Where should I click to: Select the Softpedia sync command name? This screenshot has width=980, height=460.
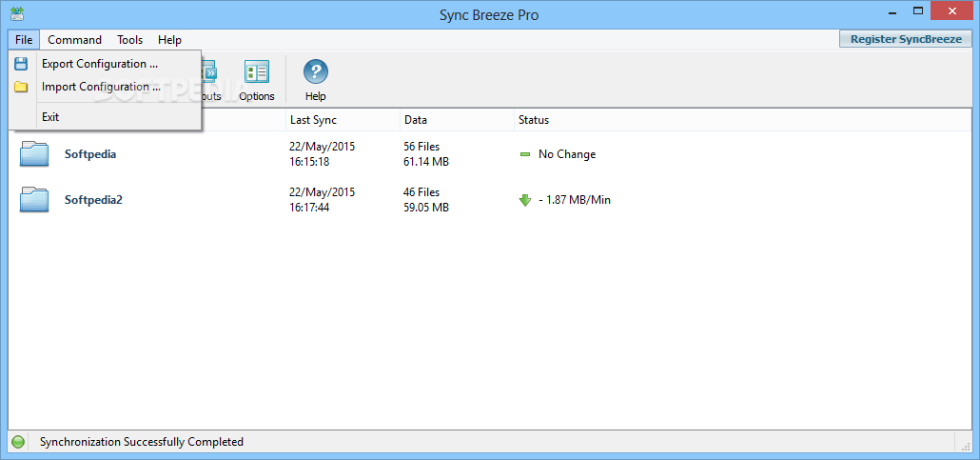[x=90, y=154]
